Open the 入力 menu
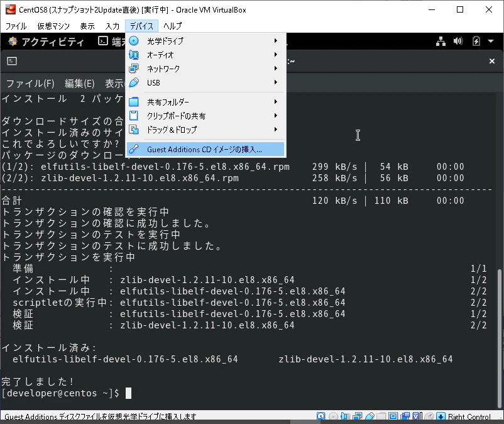 112,26
